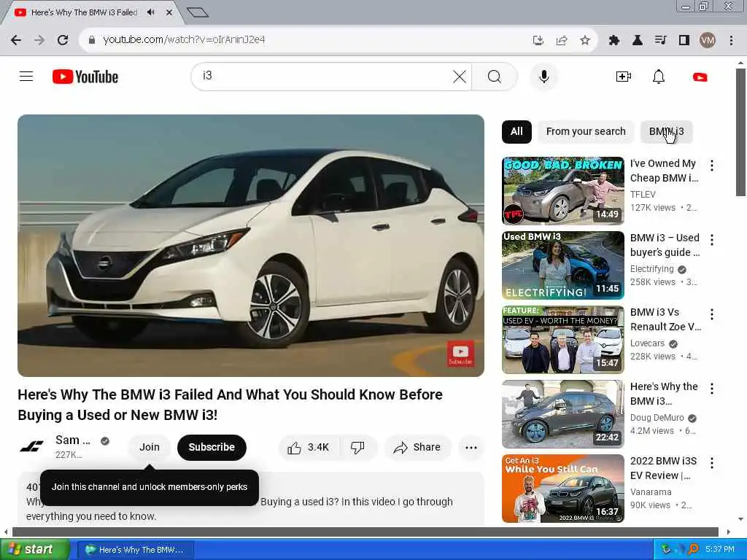747x560 pixels.
Task: Open options for 2022 BMW i3S EV Review
Action: [712, 462]
